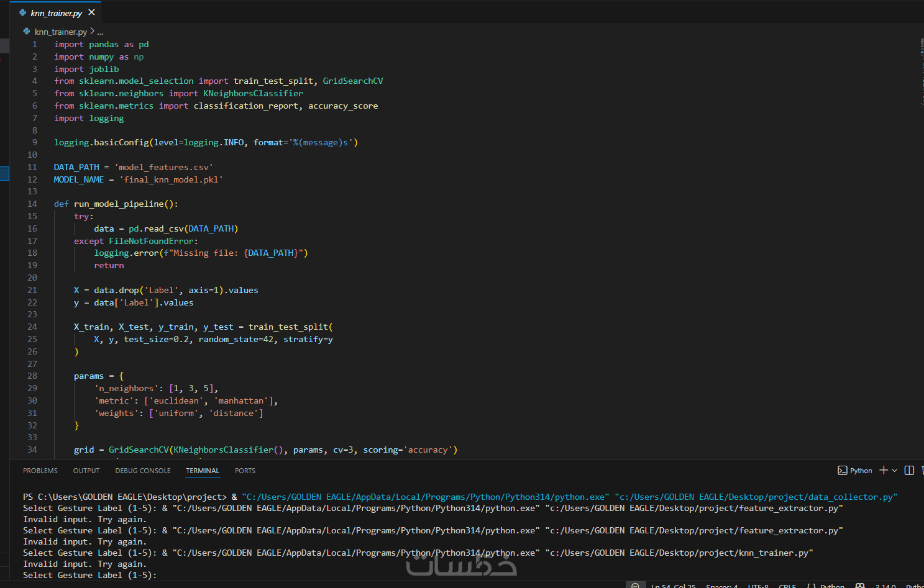
Task: Click the 'uniform' string on line 31
Action: click(x=176, y=413)
